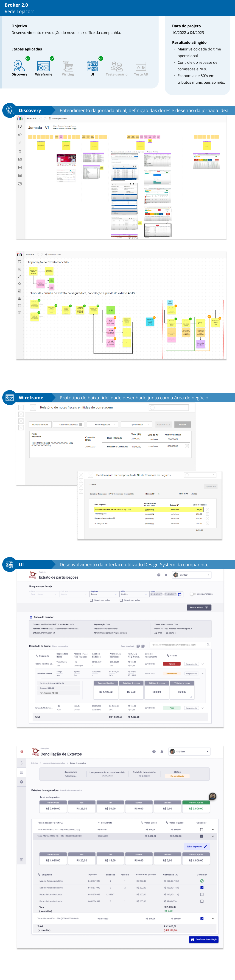
Task: Click the calendar icon in the Data field
Action: click(180, 594)
